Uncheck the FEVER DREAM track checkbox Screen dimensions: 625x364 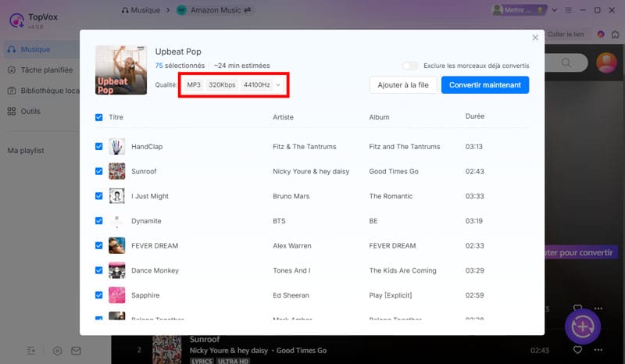tap(99, 245)
